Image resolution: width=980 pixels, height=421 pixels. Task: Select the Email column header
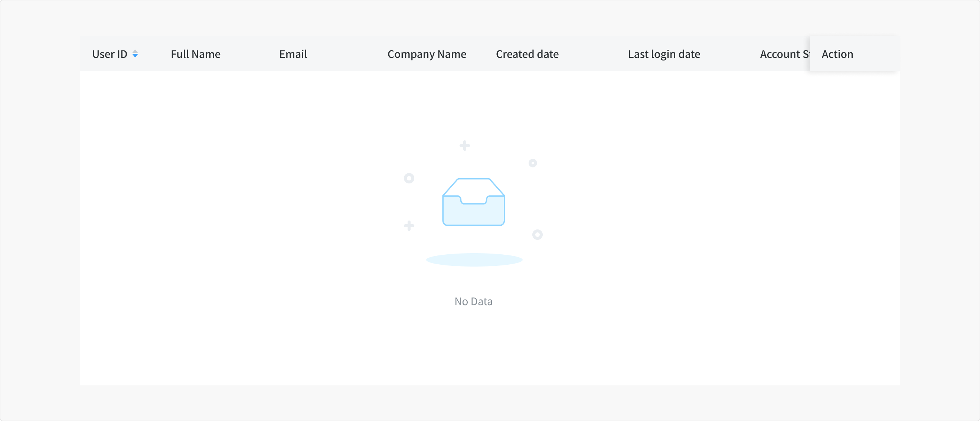click(x=293, y=54)
